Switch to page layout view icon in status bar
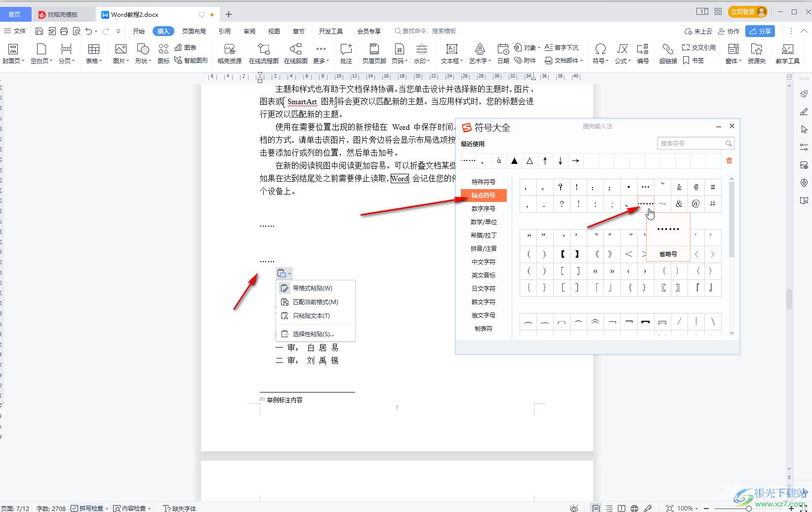The width and height of the screenshot is (812, 512). (596, 508)
